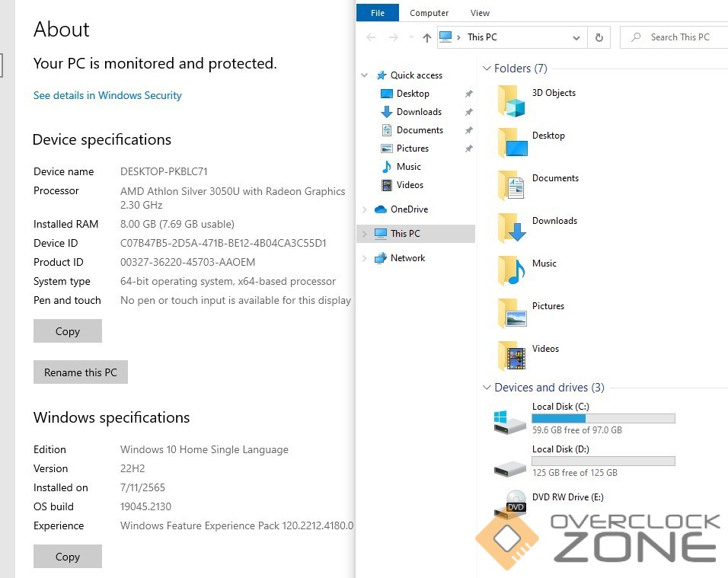This screenshot has width=728, height=578.
Task: Open Music under Quick access
Action: pyautogui.click(x=409, y=167)
